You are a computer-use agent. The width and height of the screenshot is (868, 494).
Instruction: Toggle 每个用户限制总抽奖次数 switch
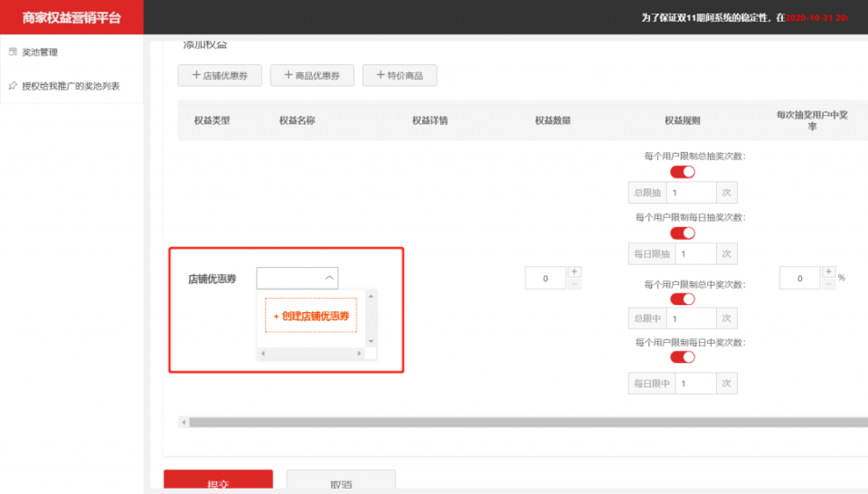click(x=682, y=172)
